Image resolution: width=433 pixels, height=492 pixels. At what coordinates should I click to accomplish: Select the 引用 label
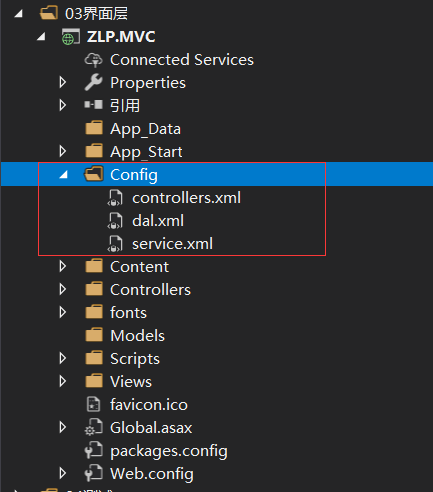click(x=125, y=105)
